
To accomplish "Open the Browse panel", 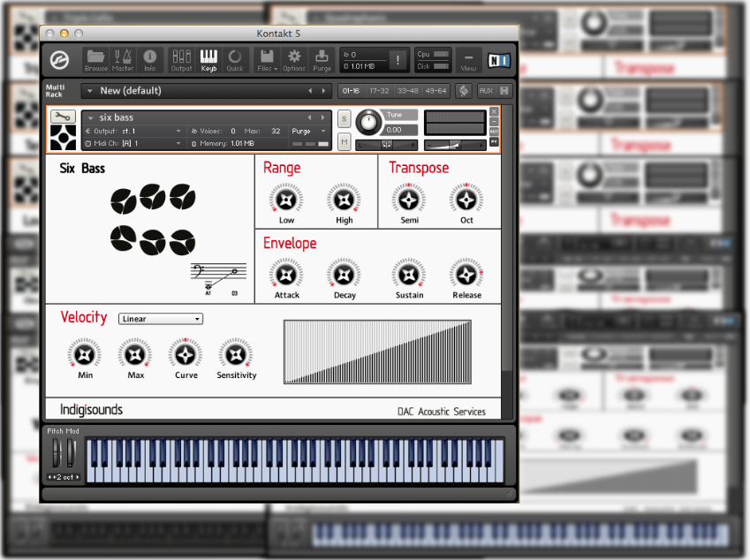I will point(96,59).
